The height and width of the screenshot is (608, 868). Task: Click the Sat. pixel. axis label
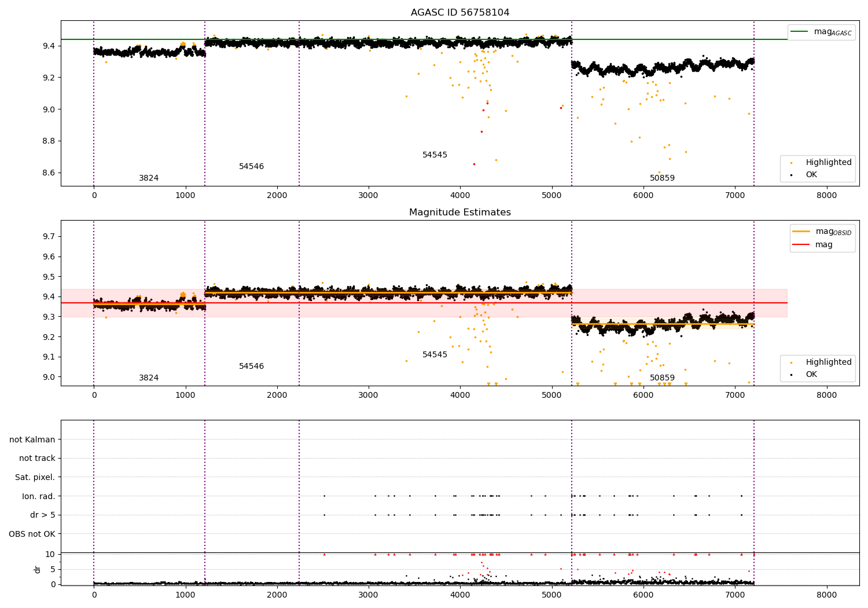click(x=35, y=477)
